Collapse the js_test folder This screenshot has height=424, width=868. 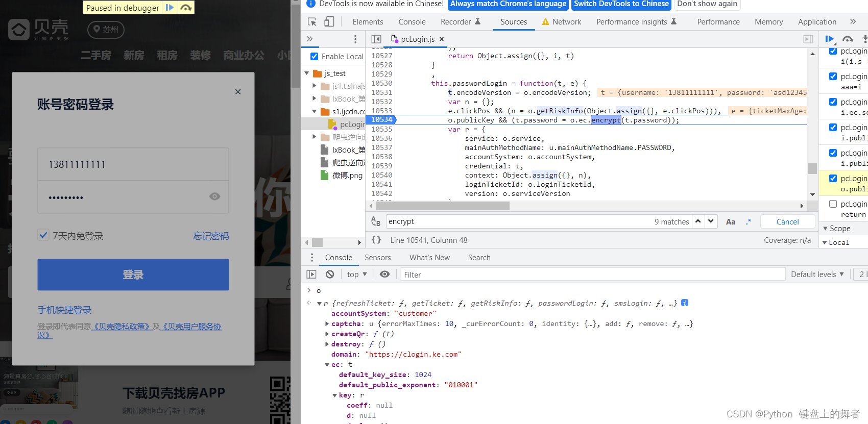point(307,73)
